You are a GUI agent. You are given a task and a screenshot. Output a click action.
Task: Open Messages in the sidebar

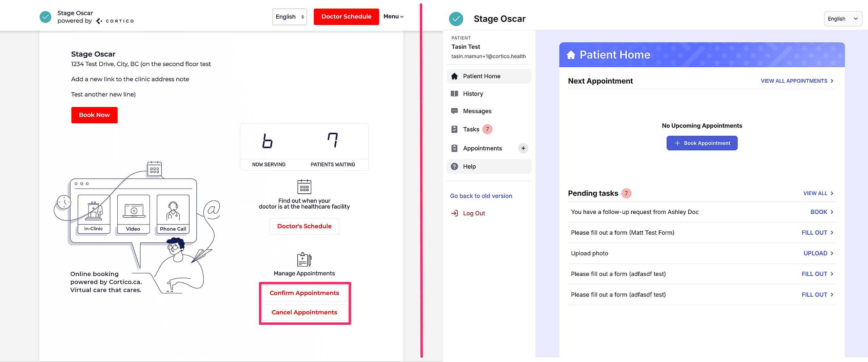[x=477, y=111]
